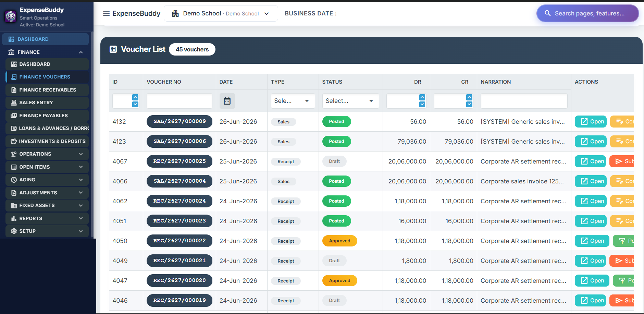Click the Loans & Advances icon
644x314 pixels.
click(x=14, y=128)
